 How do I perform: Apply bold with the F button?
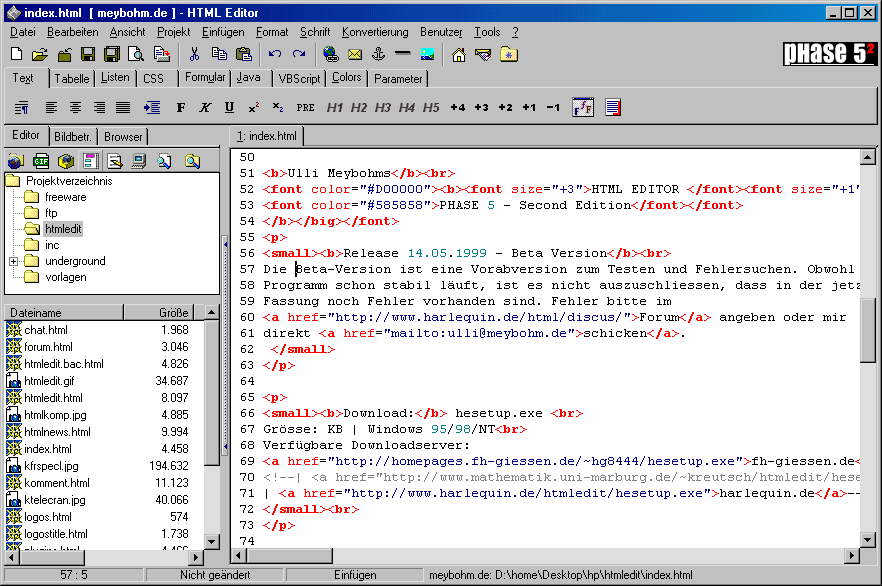[181, 107]
